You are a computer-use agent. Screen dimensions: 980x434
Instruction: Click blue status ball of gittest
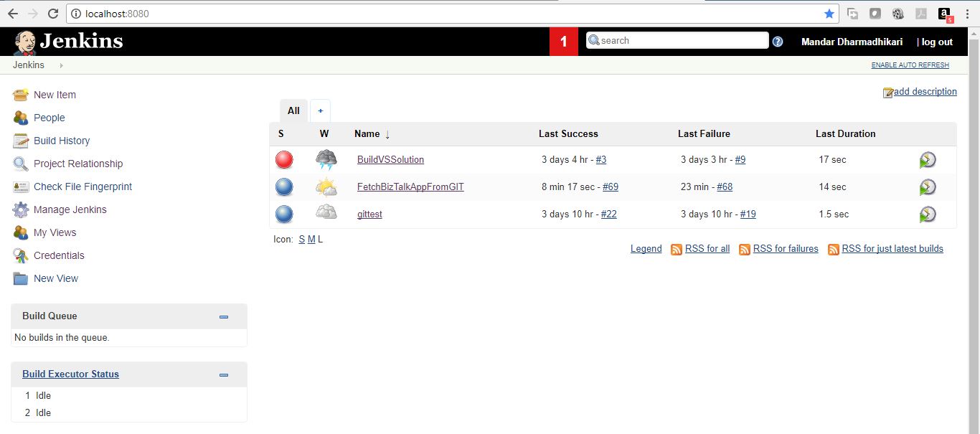[284, 214]
